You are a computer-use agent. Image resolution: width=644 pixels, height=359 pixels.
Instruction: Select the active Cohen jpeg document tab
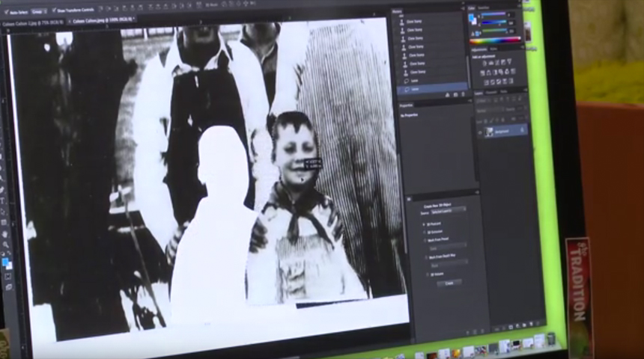click(101, 21)
